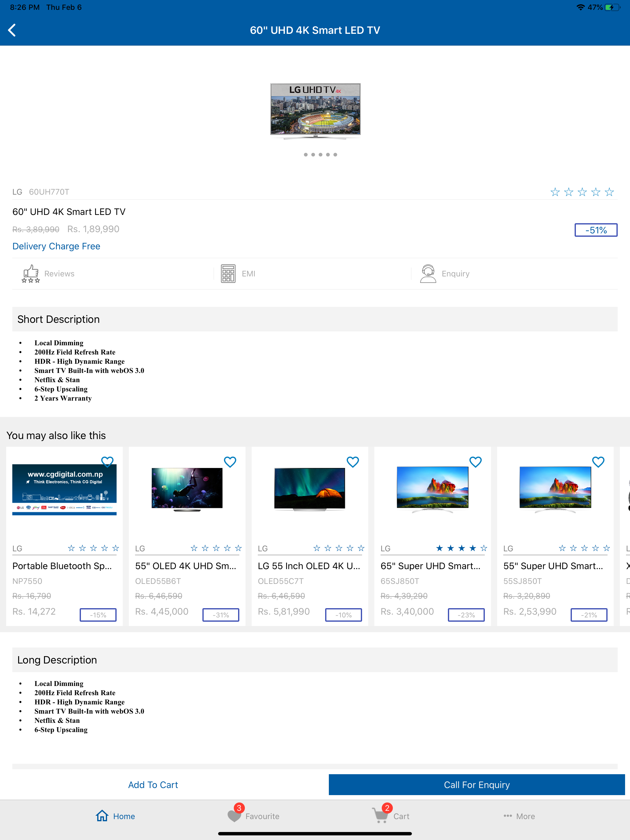Select the More tab label
Image resolution: width=630 pixels, height=840 pixels.
tap(525, 816)
